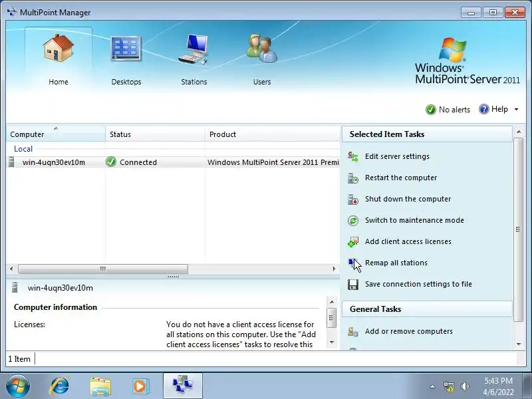Open the Home tab house icon

click(59, 48)
